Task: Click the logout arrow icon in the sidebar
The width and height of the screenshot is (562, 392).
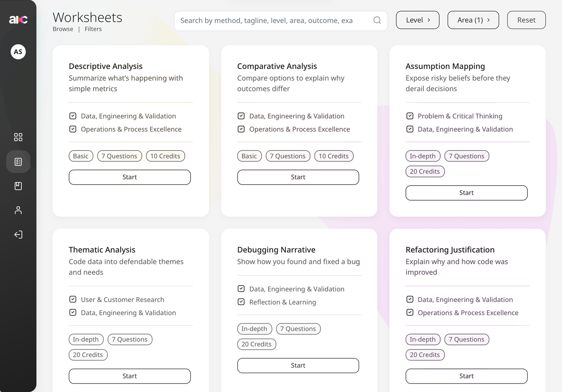Action: [x=18, y=234]
